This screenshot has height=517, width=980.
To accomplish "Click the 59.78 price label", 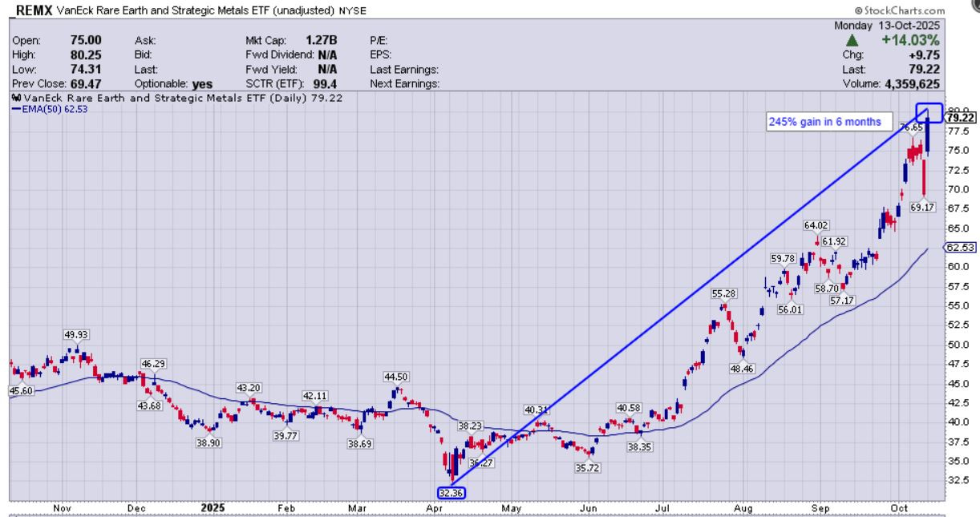I will coord(784,258).
